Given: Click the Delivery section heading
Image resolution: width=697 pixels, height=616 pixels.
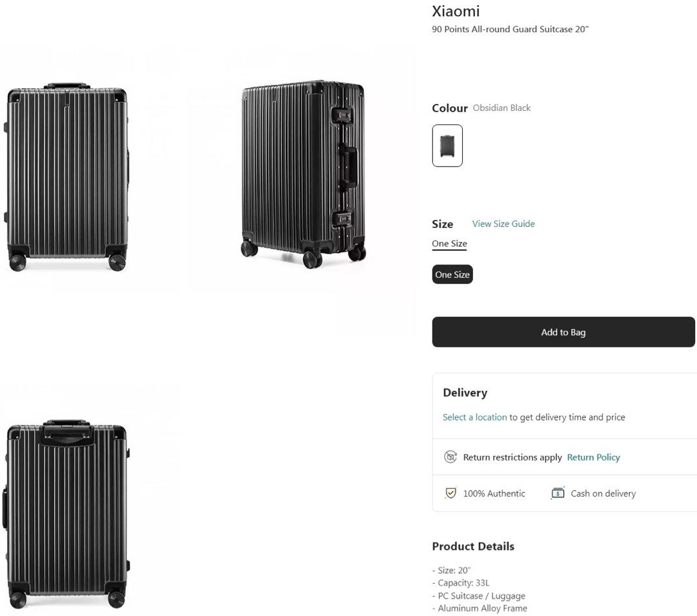Looking at the screenshot, I should [x=465, y=392].
